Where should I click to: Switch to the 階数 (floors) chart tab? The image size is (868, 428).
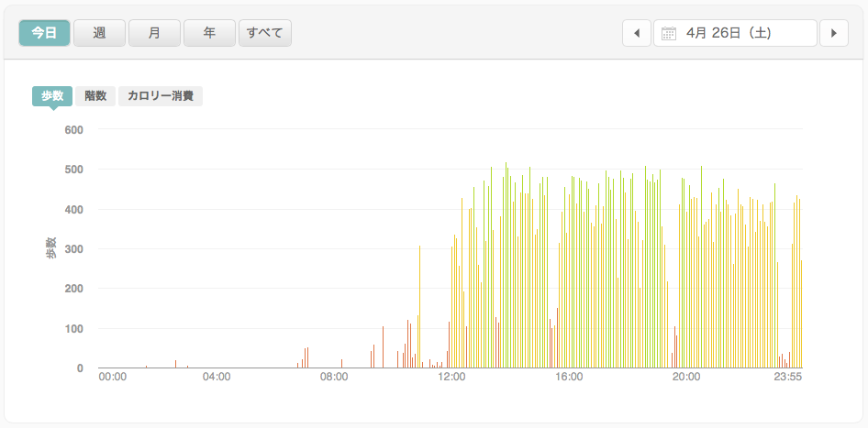pyautogui.click(x=95, y=96)
